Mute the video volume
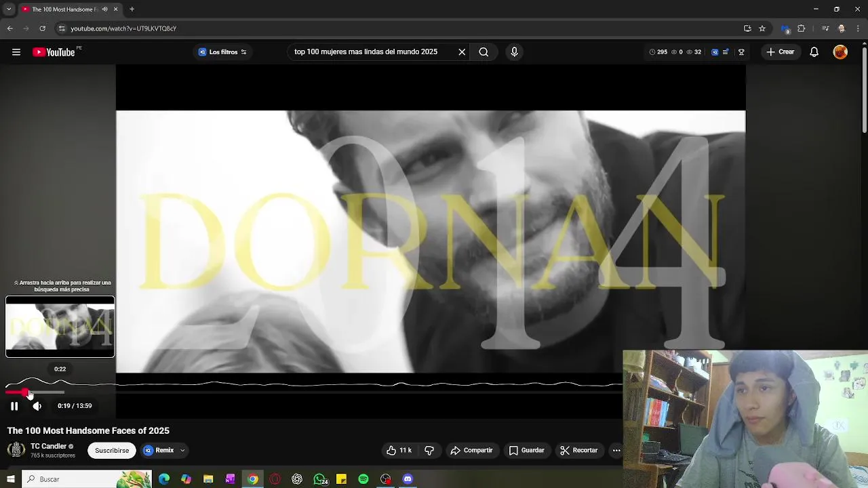This screenshot has height=488, width=868. coord(37,406)
